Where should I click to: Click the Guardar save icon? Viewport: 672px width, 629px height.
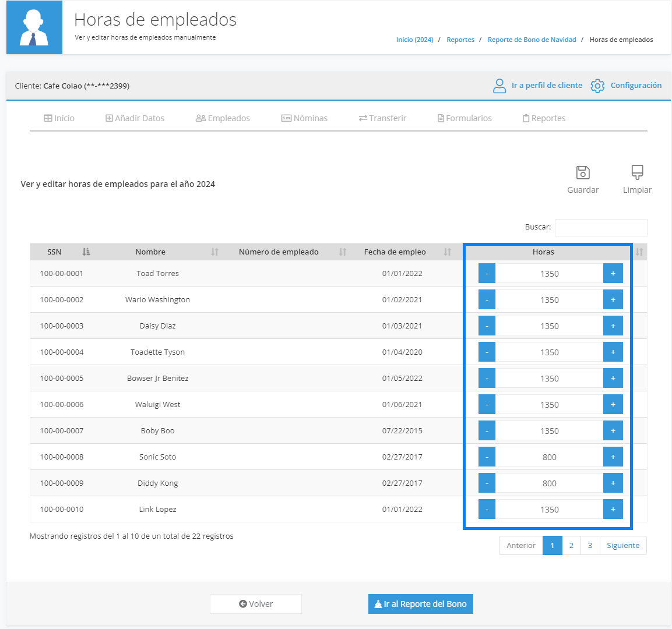[583, 172]
